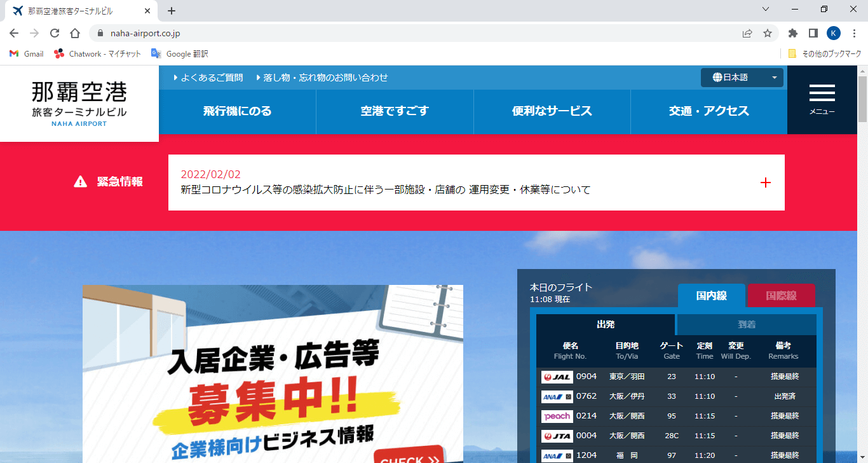868x463 pixels.
Task: Click the 便名 Flight No. column header
Action: click(570, 350)
